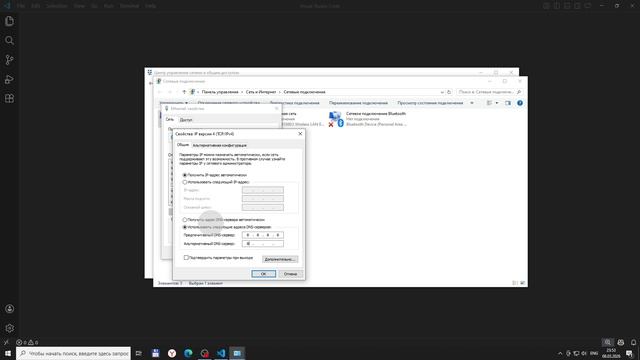640x360 pixels.
Task: Open Microsoft Edge from the taskbar
Action: tap(188, 353)
